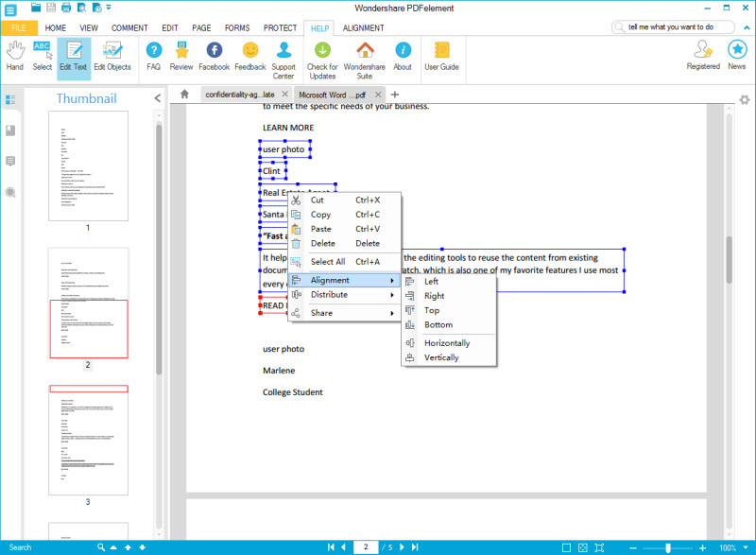Zoom out with minus button
The height and width of the screenshot is (555, 756).
[633, 548]
